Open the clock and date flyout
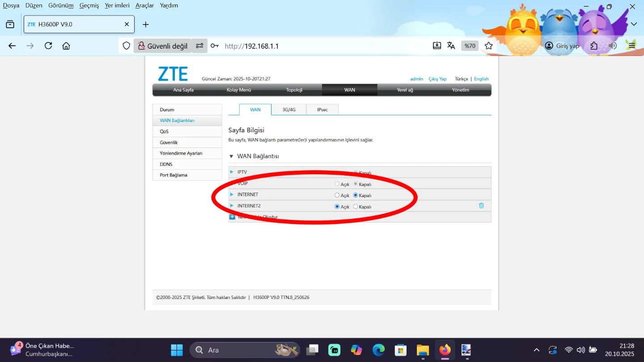This screenshot has height=362, width=644. [x=620, y=350]
